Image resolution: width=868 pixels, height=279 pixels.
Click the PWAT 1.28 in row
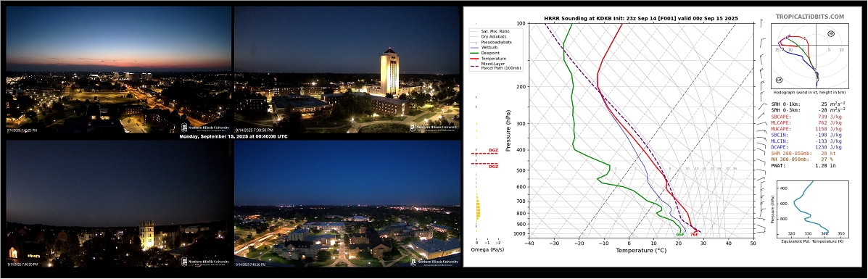803,165
